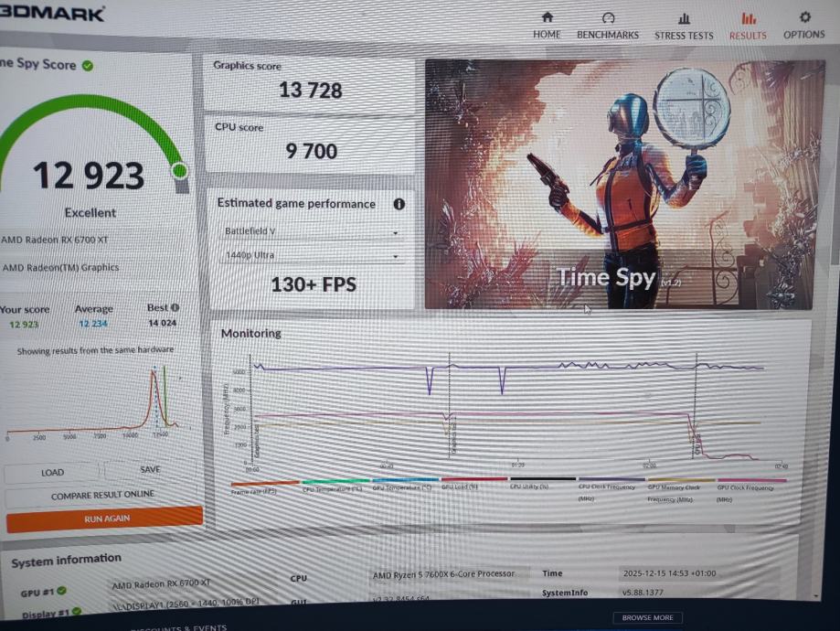Screen dimensions: 840x631
Task: Open the 1440p Ultra preset dropdown
Action: pos(312,256)
